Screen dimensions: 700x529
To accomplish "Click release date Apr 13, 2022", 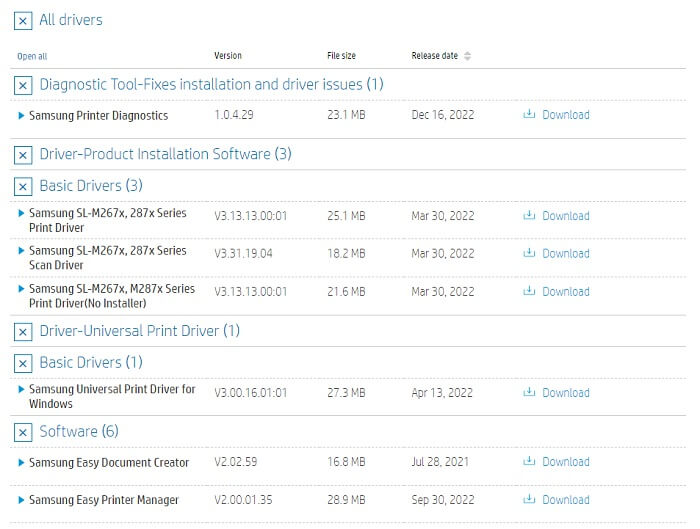I will (442, 393).
